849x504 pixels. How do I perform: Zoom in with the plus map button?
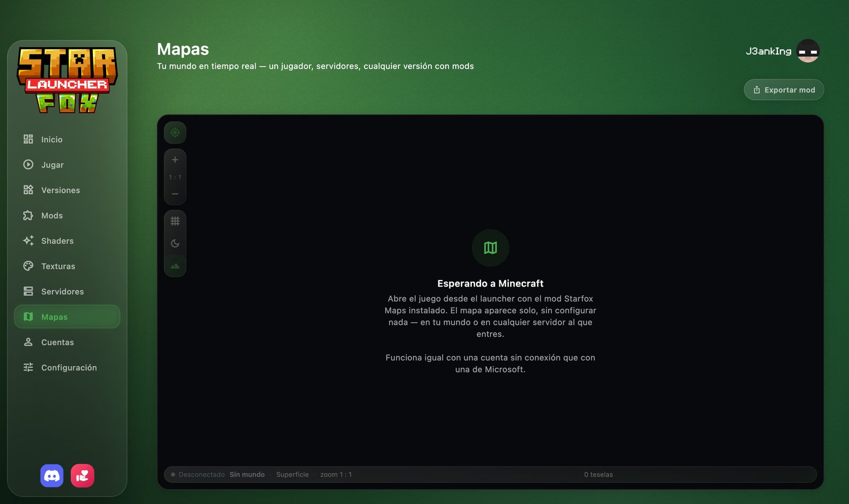(175, 160)
